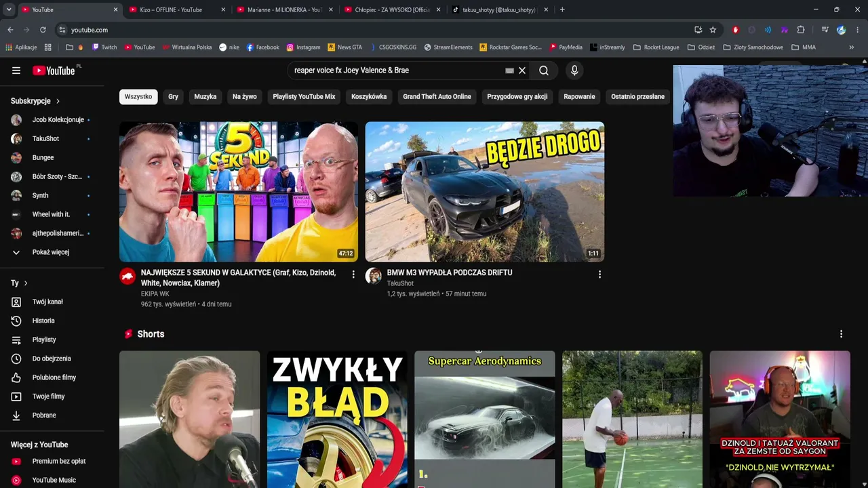Open the Jcob Kolekcjonuje subscription

click(52, 120)
